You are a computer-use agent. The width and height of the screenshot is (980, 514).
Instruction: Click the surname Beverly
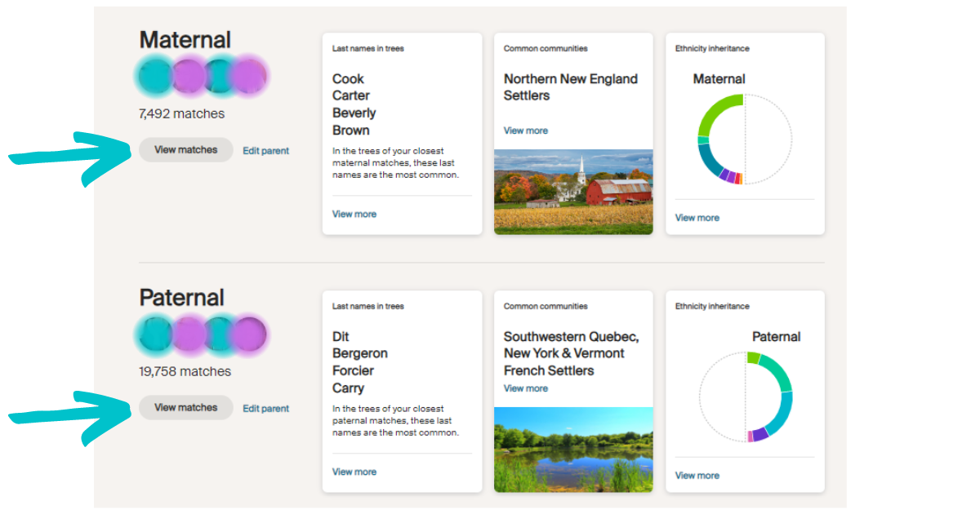[354, 113]
